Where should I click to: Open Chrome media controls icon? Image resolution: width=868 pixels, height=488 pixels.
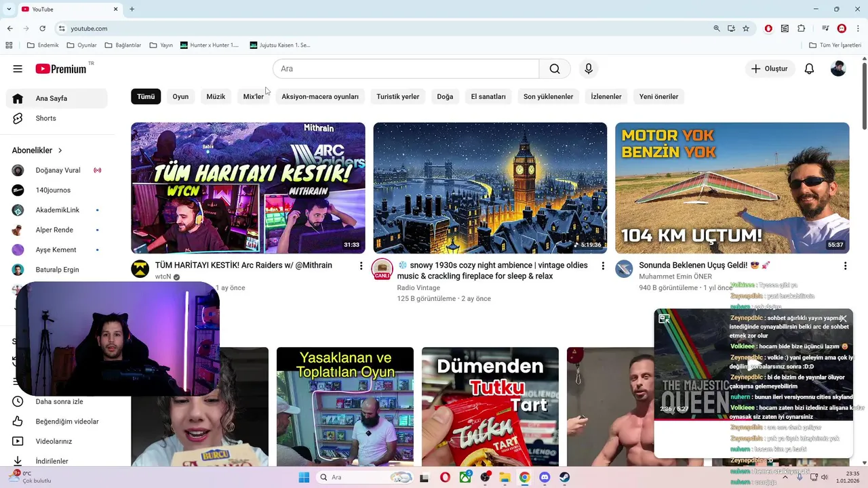825,28
